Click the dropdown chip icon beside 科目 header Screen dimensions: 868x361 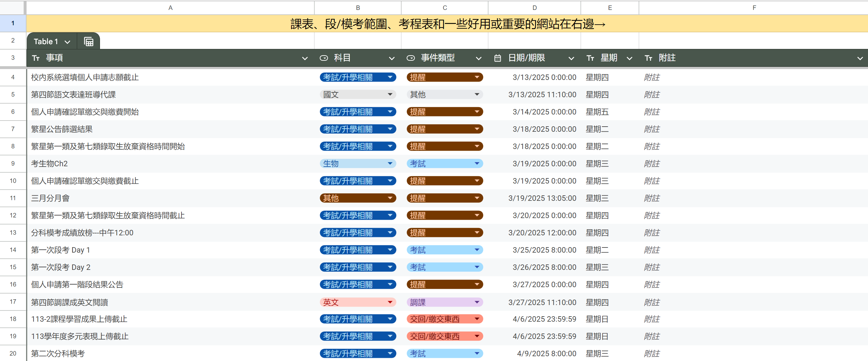click(324, 58)
